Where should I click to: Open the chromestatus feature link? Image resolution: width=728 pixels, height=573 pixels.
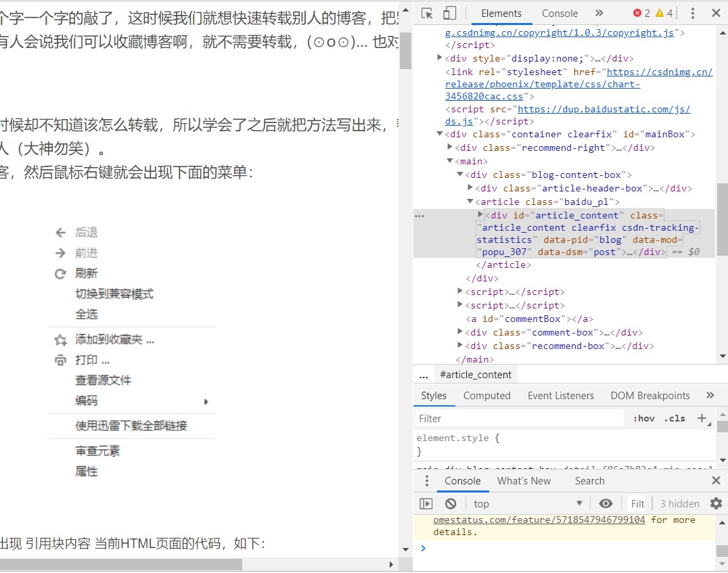pos(539,520)
